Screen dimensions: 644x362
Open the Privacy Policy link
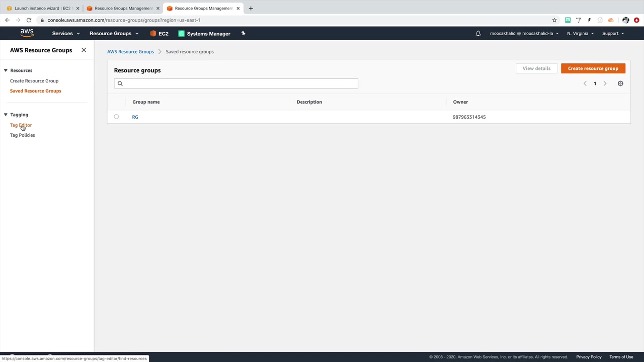click(x=589, y=357)
